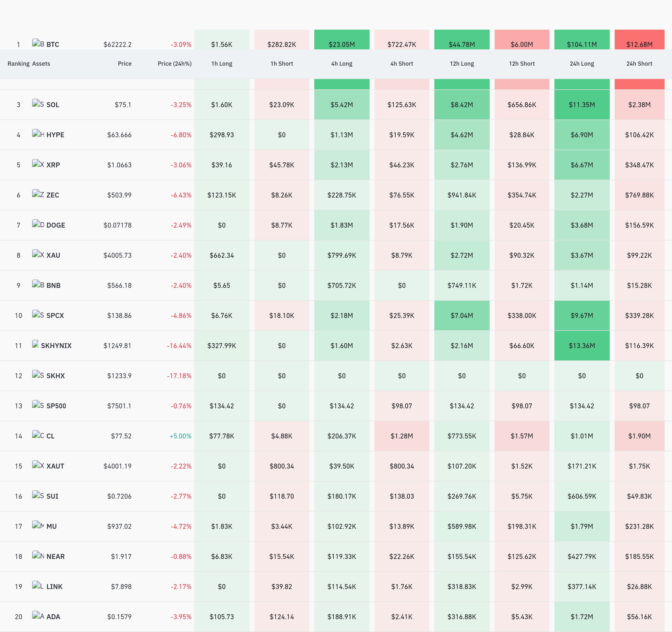Open the NEAR asset link
The image size is (672, 632).
55,556
